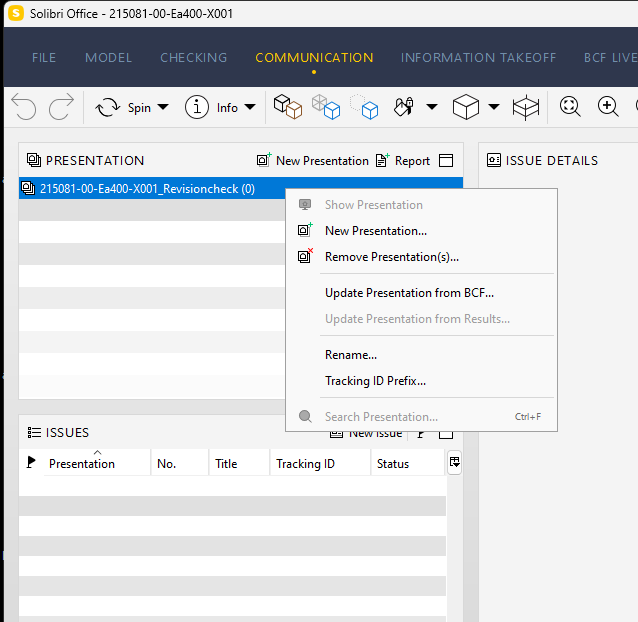The width and height of the screenshot is (638, 622).
Task: Click New Presentation in the Presentation panel header
Action: (x=312, y=161)
